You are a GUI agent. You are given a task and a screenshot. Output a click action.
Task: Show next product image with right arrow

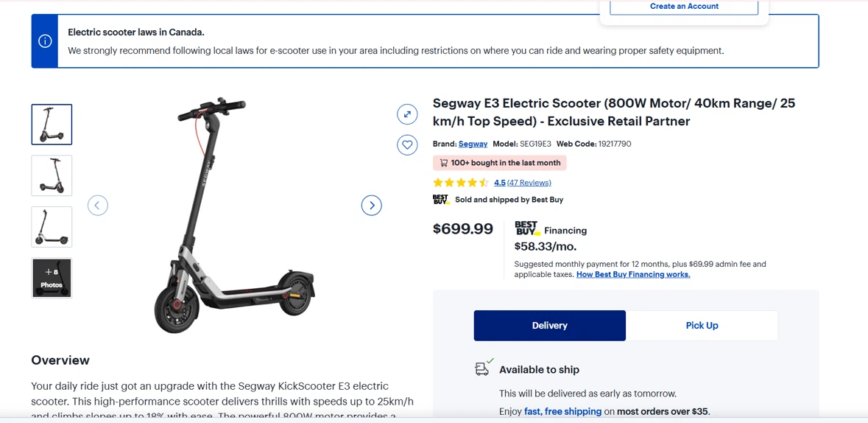pos(372,206)
